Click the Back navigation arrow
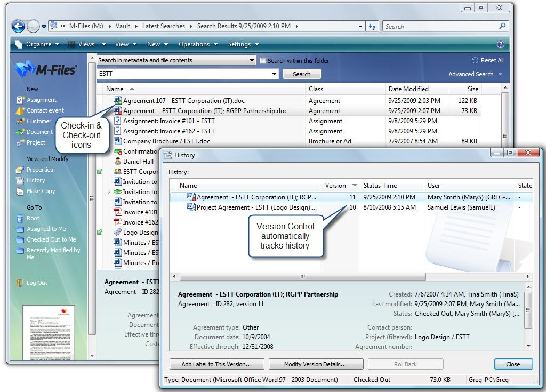 (18, 26)
